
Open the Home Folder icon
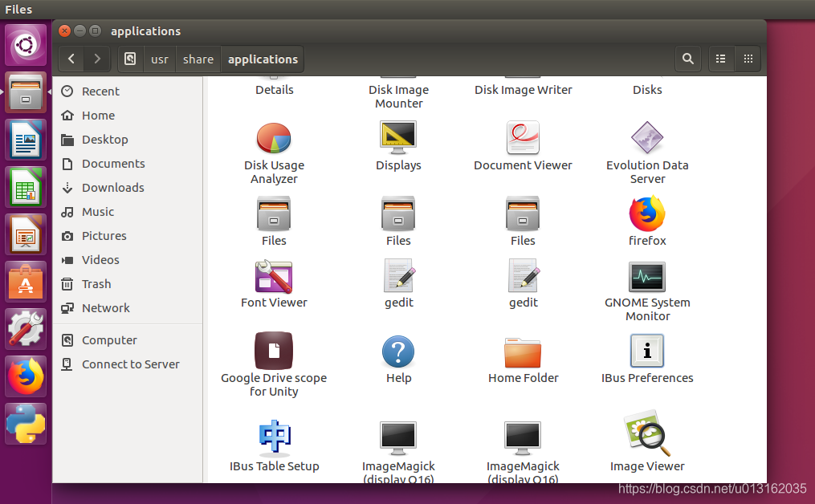pyautogui.click(x=523, y=353)
